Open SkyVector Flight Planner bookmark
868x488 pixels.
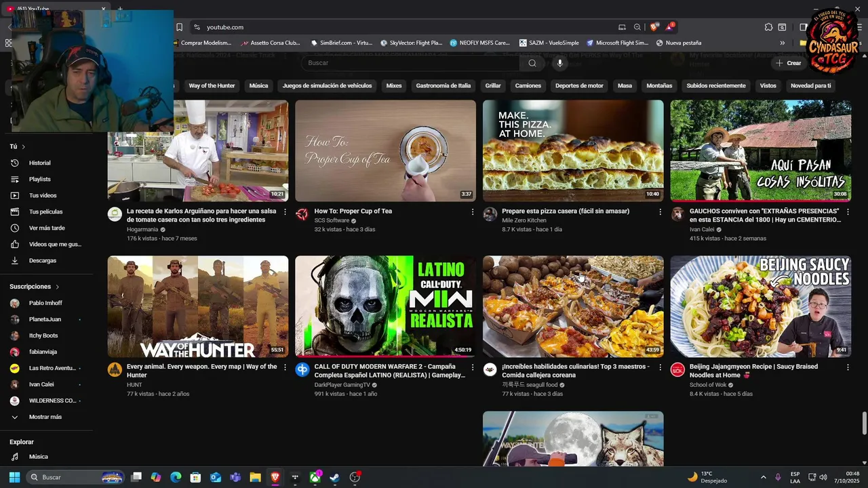point(411,43)
